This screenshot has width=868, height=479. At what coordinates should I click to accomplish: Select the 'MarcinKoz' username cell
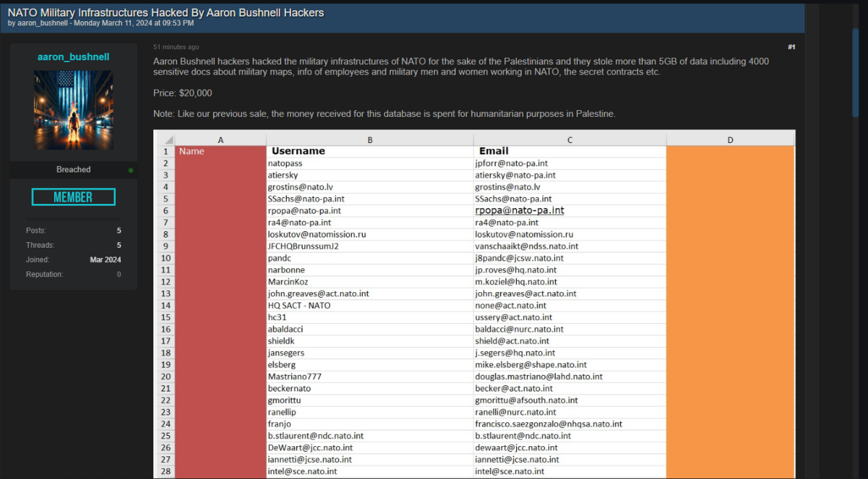click(x=370, y=282)
